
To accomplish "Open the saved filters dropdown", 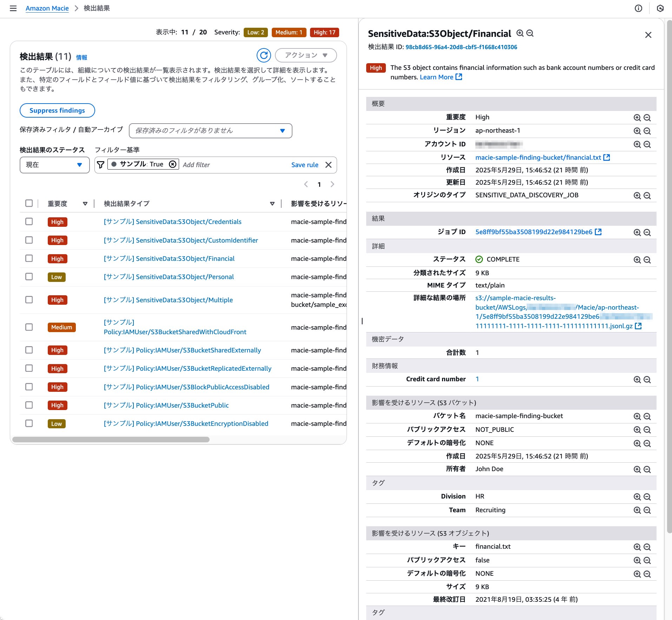I will [211, 131].
